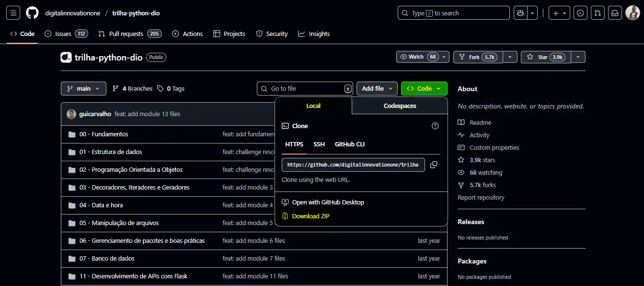
Task: Open the Actions tab
Action: (x=187, y=34)
